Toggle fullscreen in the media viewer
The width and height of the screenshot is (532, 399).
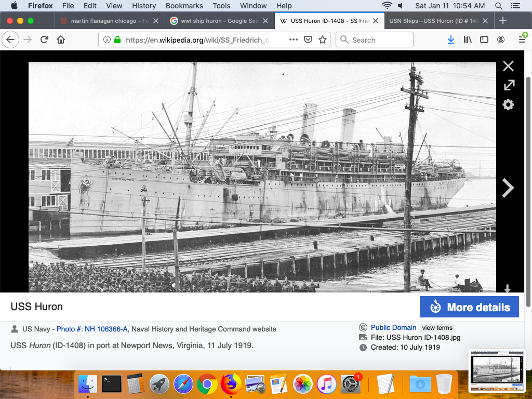(x=509, y=85)
